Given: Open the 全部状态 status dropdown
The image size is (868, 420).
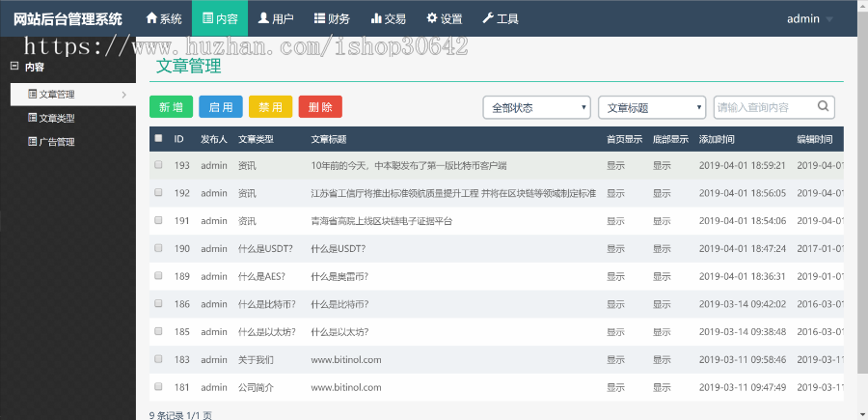Looking at the screenshot, I should coord(536,107).
